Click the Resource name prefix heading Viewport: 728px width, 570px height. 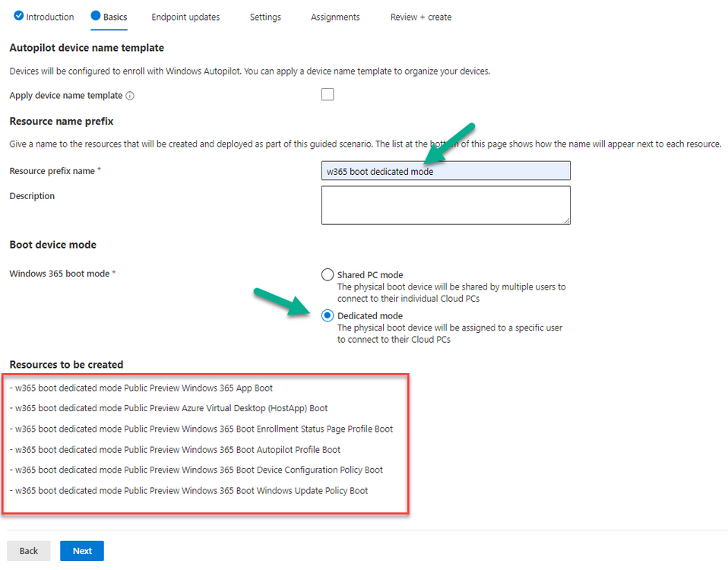coord(62,121)
